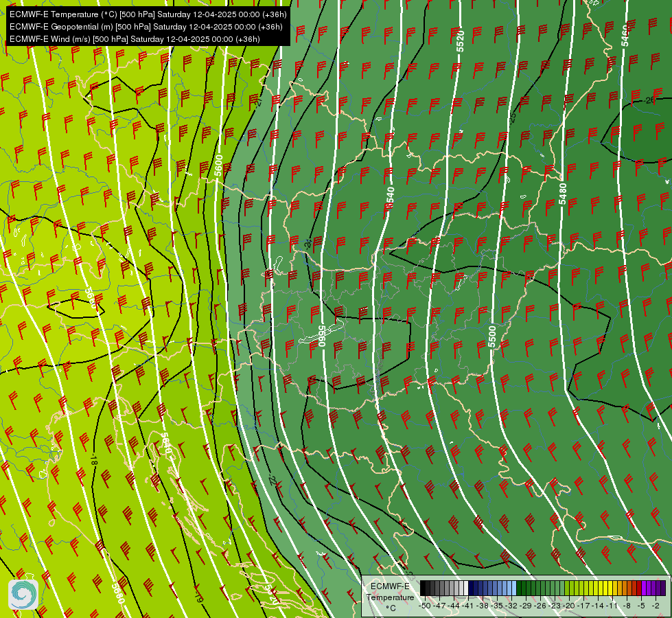Click the -41 tick on the temperature legend
This screenshot has width=672, height=618.
click(468, 606)
